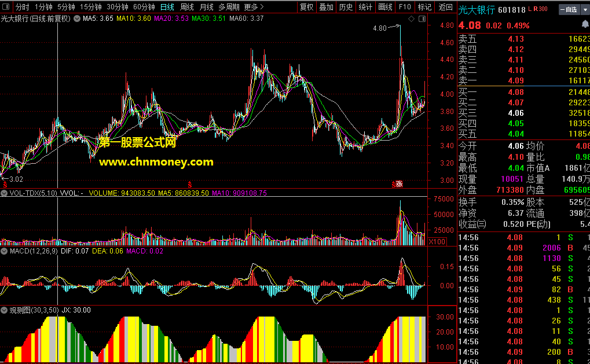Click 外盘 value 713380
590x364 pixels.
click(x=510, y=190)
